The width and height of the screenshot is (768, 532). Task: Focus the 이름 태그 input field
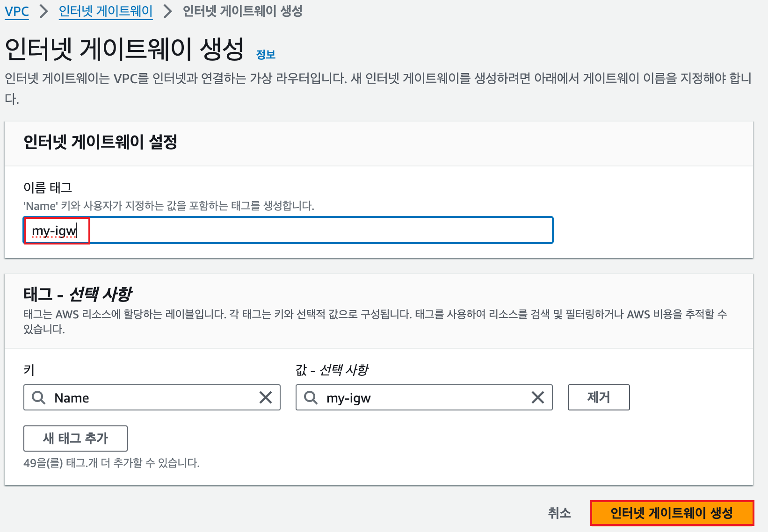coord(288,230)
